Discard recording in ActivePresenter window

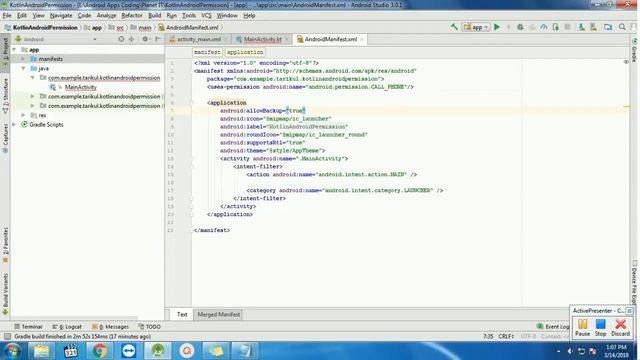620,327
